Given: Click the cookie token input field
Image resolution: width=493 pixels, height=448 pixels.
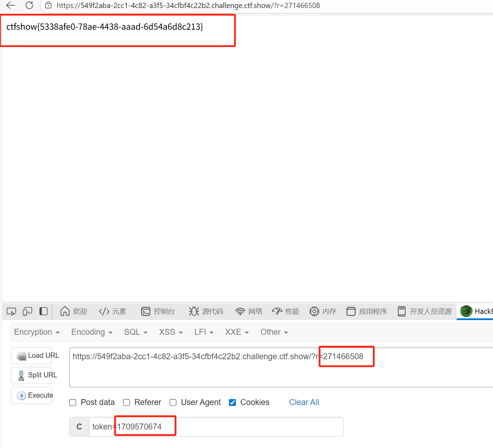Looking at the screenshot, I should click(x=216, y=427).
